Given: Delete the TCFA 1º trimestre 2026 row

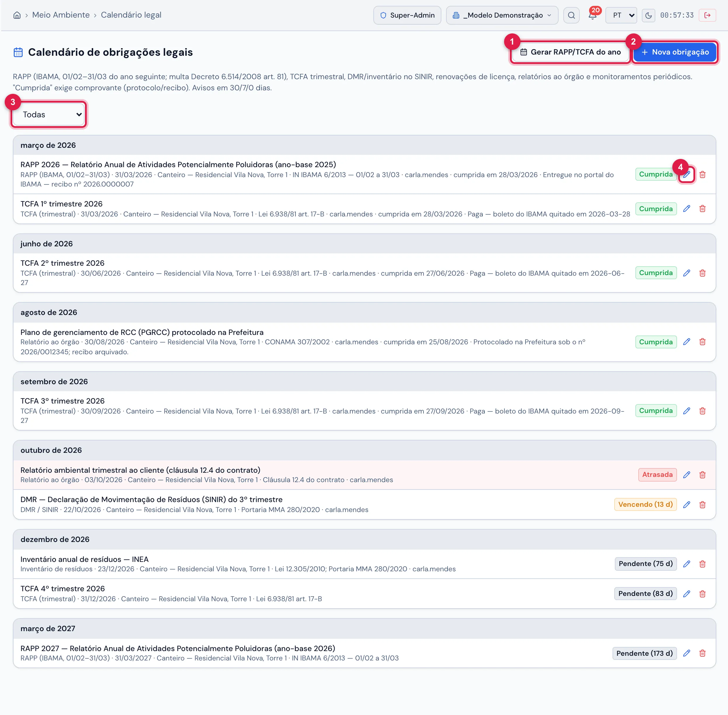Looking at the screenshot, I should point(703,209).
